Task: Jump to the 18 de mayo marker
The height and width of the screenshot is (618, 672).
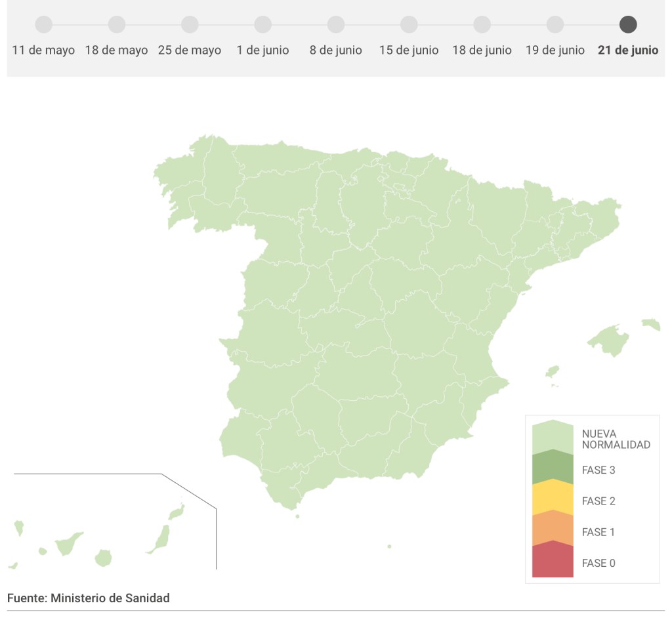Action: tap(117, 25)
